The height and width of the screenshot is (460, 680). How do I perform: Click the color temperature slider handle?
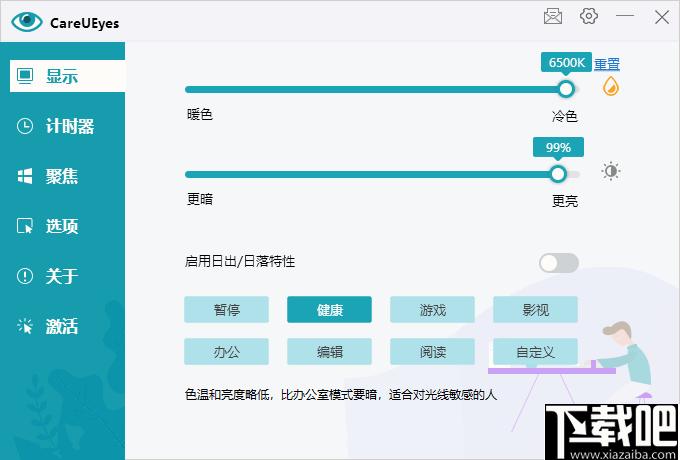tap(566, 89)
